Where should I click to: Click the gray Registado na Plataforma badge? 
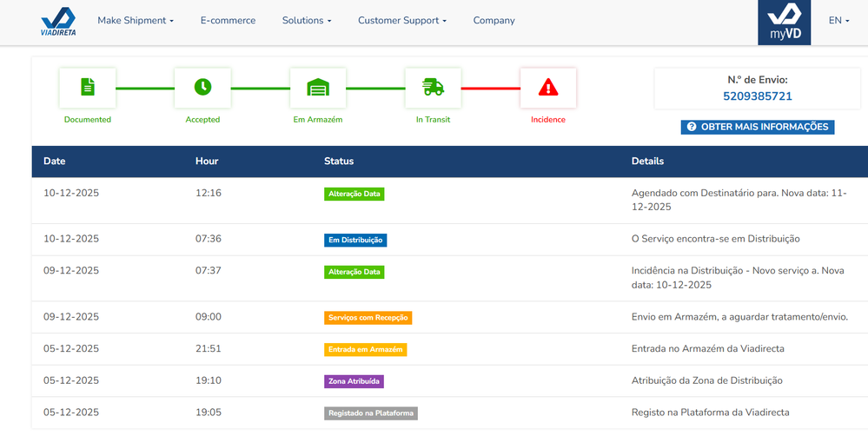[x=371, y=413]
